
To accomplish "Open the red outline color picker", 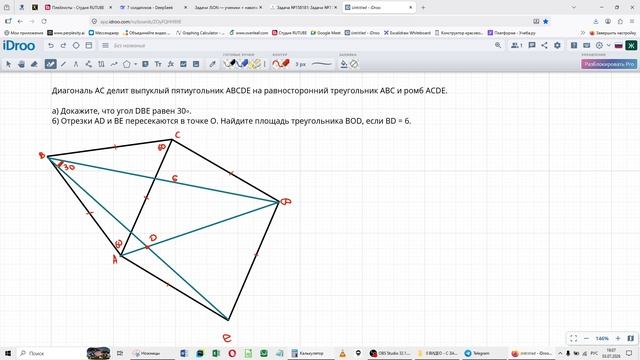I will [x=281, y=64].
